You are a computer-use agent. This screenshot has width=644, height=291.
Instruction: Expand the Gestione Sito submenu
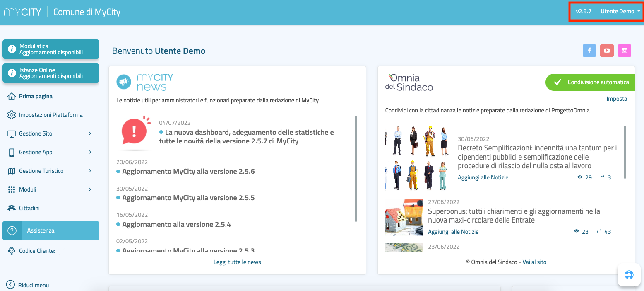click(x=90, y=133)
